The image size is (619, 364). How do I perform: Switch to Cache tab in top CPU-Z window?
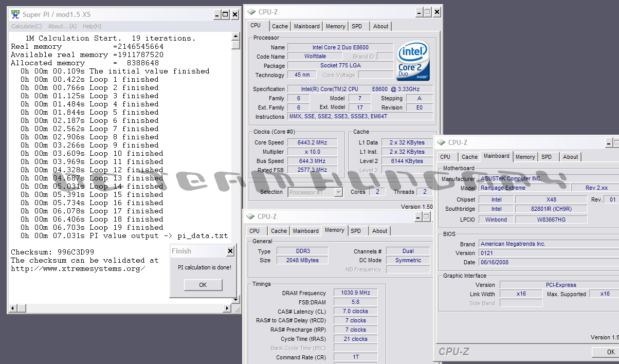point(280,26)
